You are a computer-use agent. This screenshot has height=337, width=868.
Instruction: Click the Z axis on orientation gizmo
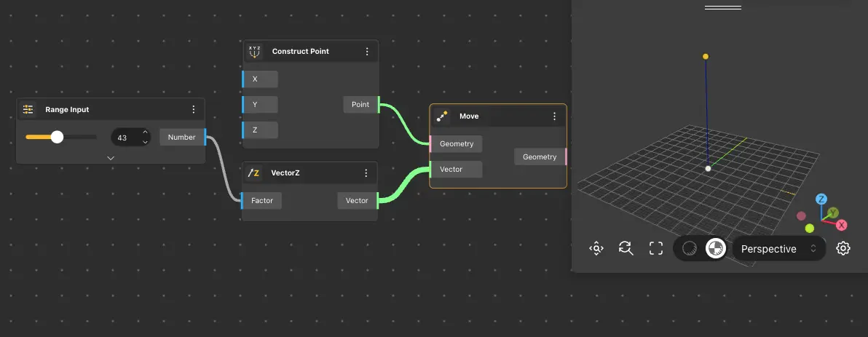(x=821, y=199)
